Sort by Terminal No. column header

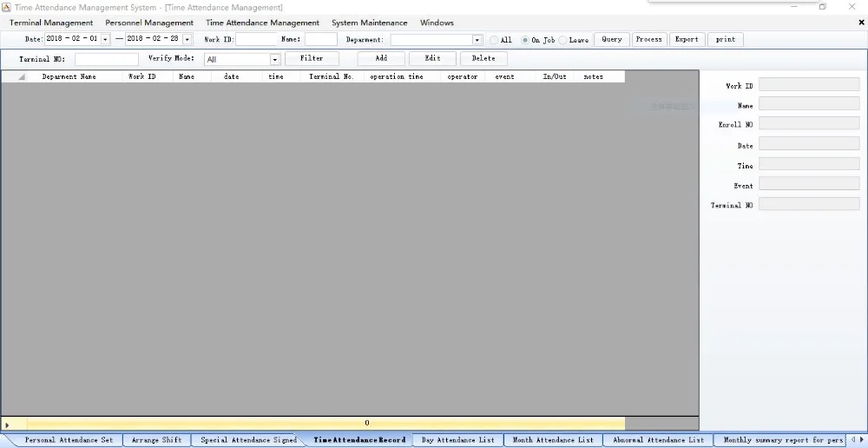[x=331, y=77]
